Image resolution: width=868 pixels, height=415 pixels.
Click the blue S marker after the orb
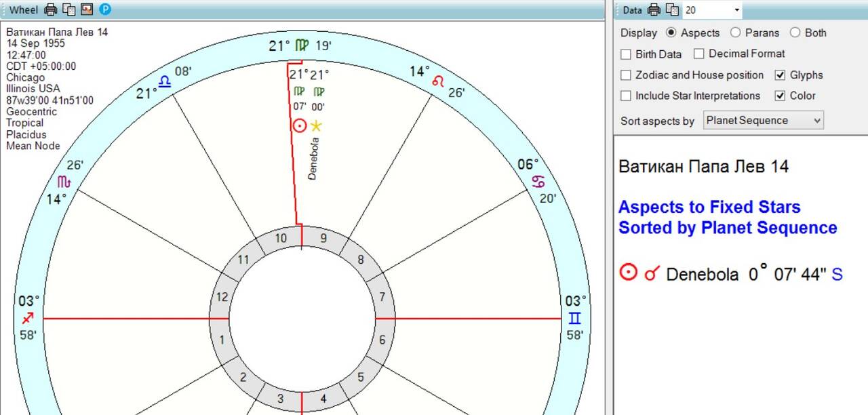(x=837, y=275)
